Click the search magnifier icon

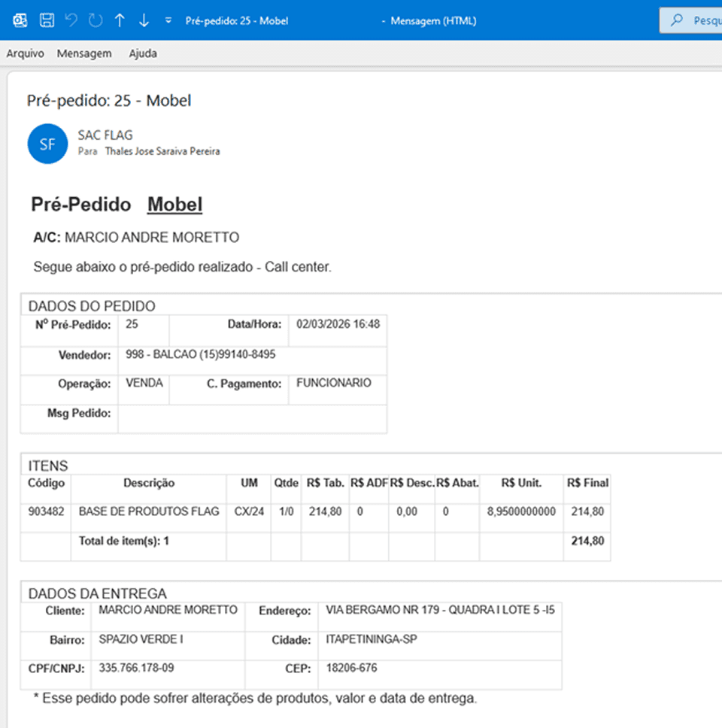[677, 20]
